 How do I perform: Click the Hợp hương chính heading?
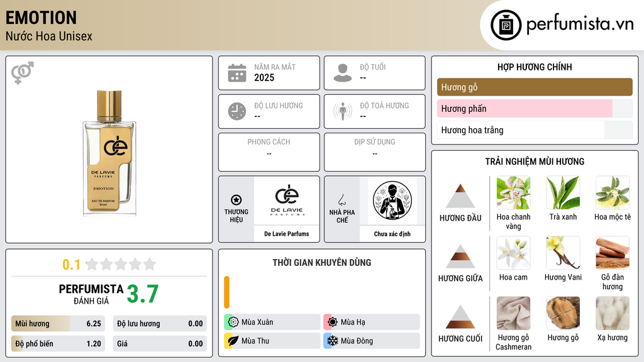(x=535, y=67)
